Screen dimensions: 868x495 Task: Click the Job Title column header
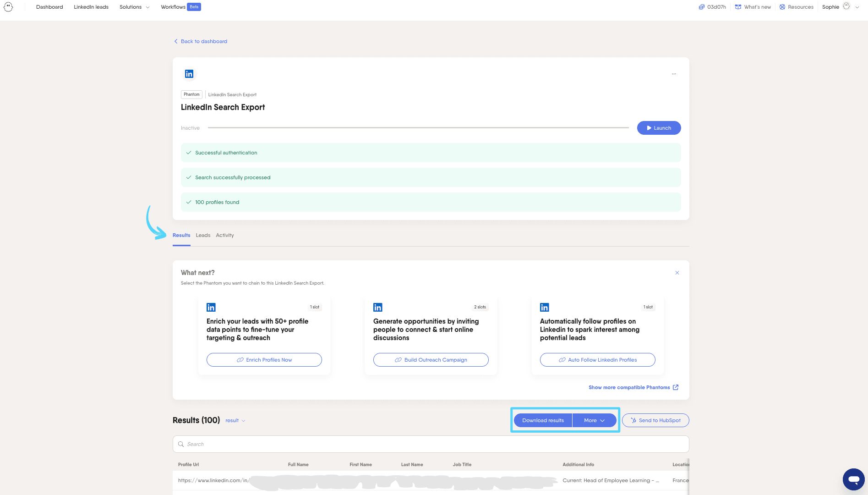point(462,464)
